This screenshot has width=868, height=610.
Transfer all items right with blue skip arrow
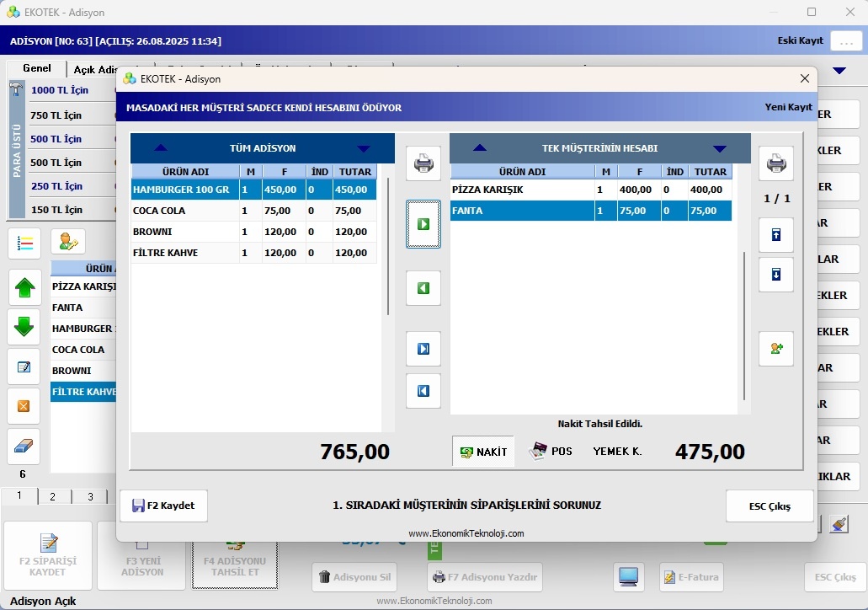(423, 349)
